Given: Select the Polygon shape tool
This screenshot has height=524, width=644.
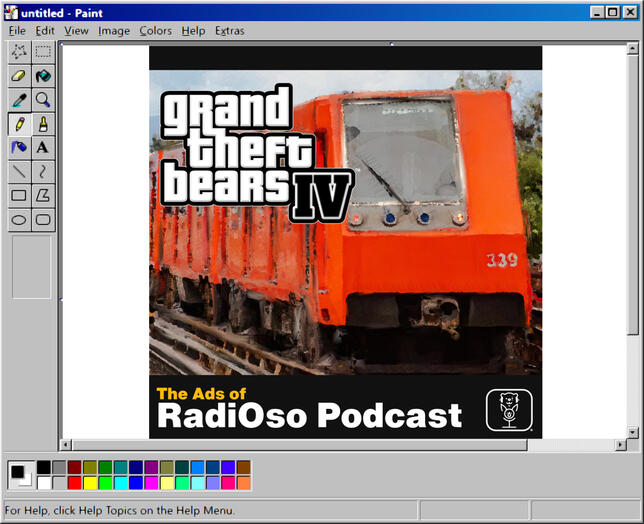Looking at the screenshot, I should click(x=43, y=195).
